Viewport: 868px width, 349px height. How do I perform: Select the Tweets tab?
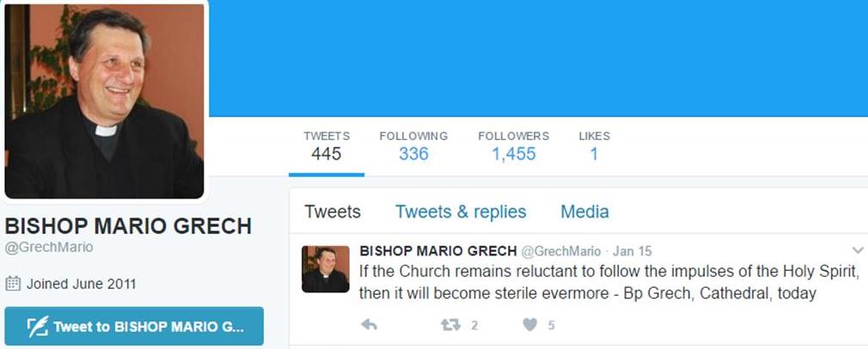[x=333, y=211]
